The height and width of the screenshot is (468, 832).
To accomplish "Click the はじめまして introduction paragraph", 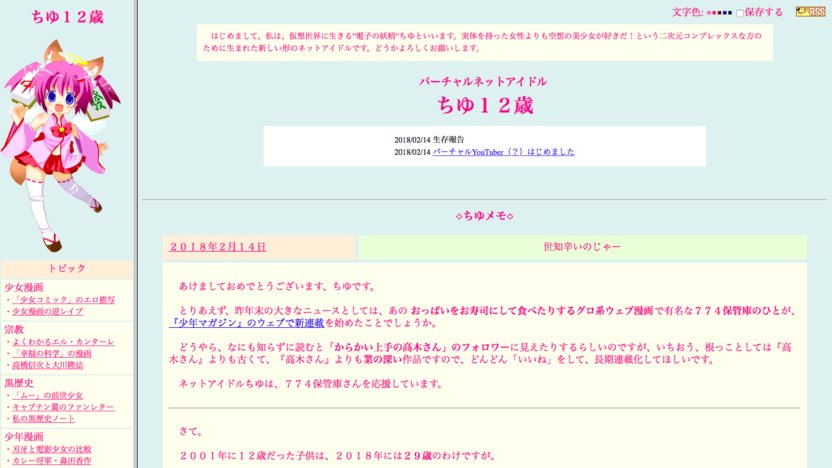I will pos(483,42).
